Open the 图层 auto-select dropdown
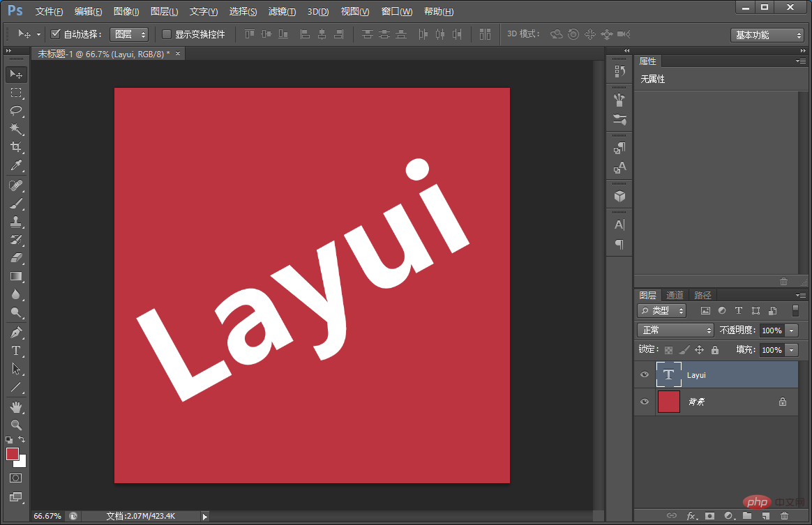Screen dimensions: 812x525 pos(129,34)
